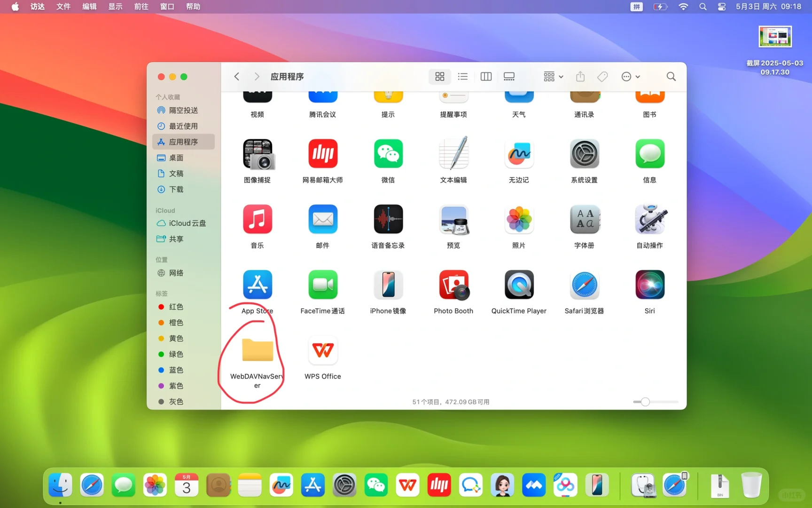The width and height of the screenshot is (812, 508).
Task: Switch Finder to gallery view
Action: (509, 76)
